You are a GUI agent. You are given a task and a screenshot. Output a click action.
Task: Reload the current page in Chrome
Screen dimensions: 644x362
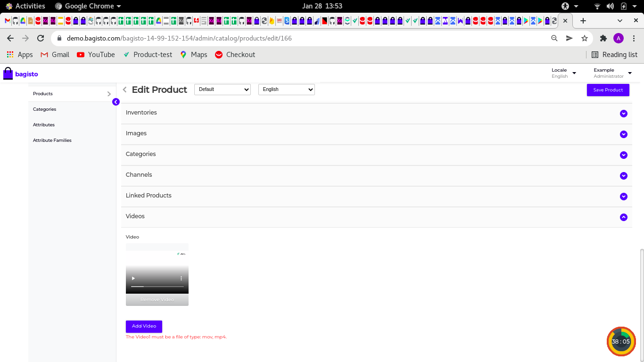41,38
